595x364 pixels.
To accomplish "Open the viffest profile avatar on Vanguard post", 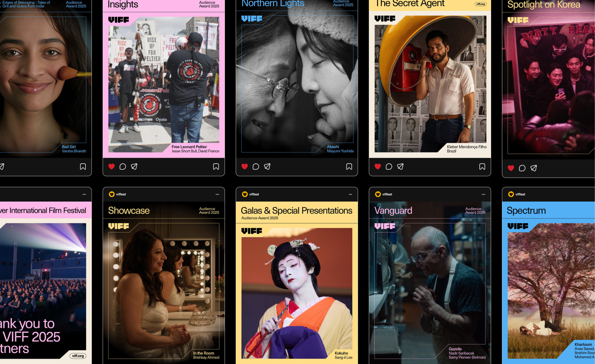I will coord(377,194).
